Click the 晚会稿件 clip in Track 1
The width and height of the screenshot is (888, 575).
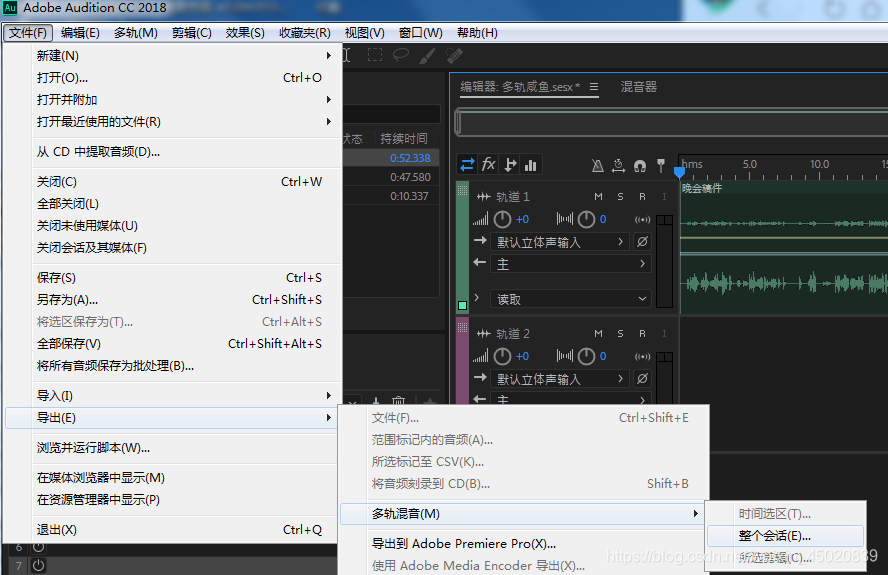[784, 248]
